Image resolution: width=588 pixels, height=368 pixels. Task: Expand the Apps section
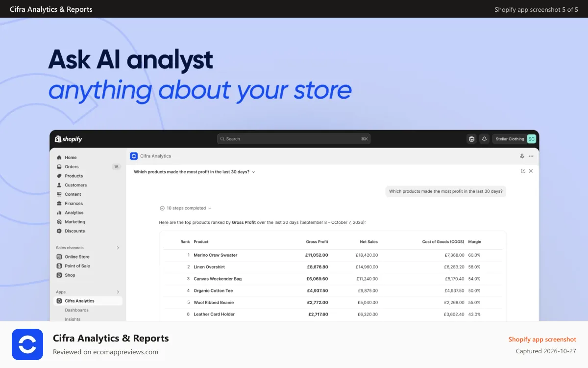118,292
